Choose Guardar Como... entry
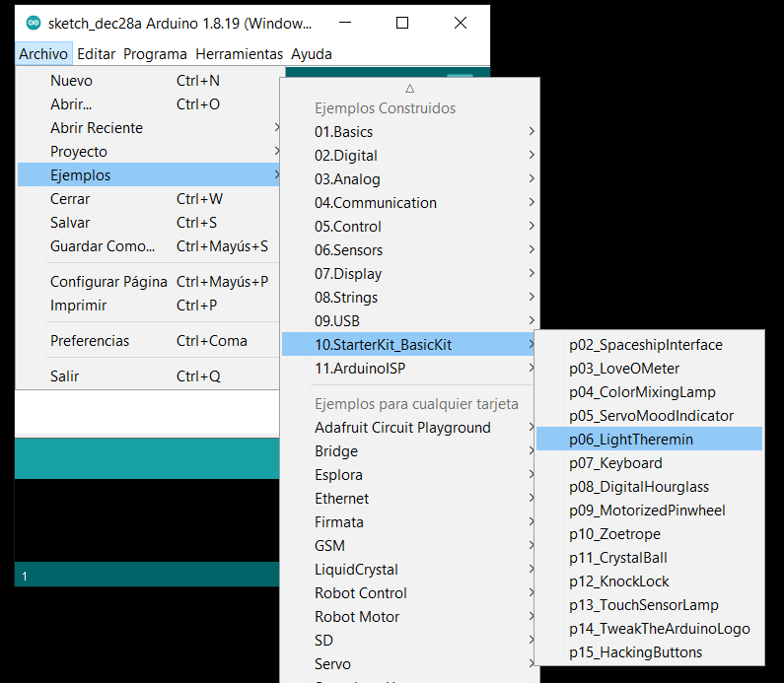The image size is (784, 683). [148, 245]
